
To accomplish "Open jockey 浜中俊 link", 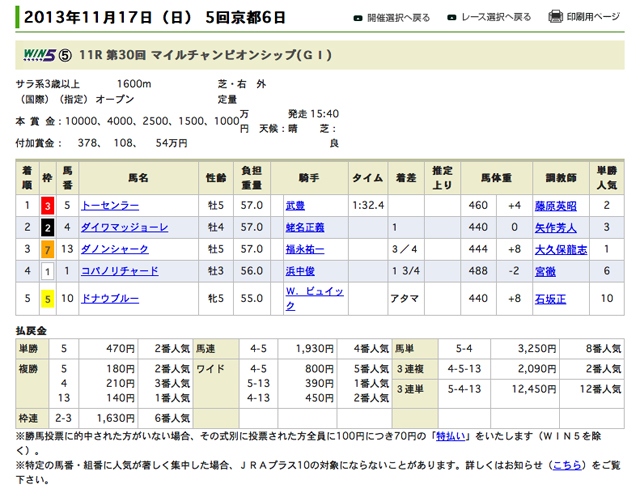I will point(300,271).
